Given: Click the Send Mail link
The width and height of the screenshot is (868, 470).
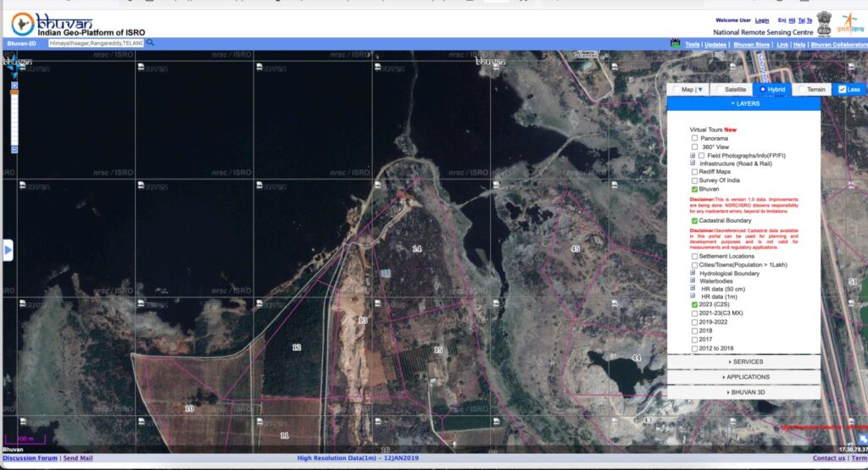Looking at the screenshot, I should tap(78, 458).
